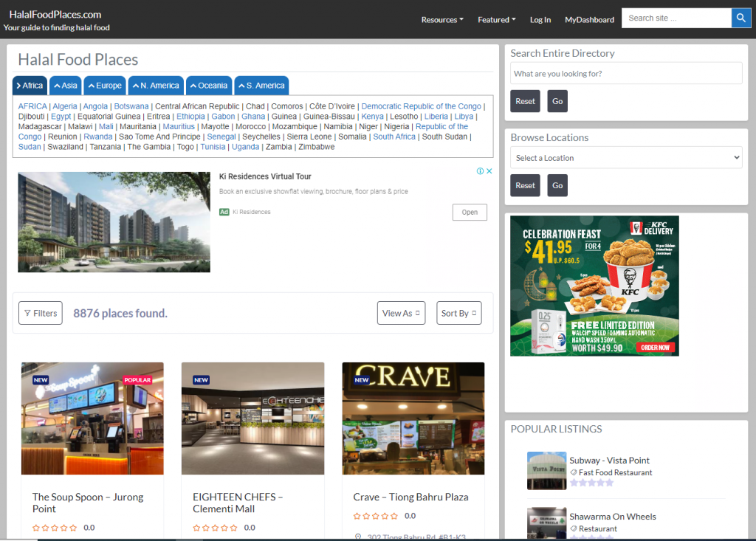This screenshot has width=756, height=541.
Task: Open the Filters panel
Action: point(41,313)
